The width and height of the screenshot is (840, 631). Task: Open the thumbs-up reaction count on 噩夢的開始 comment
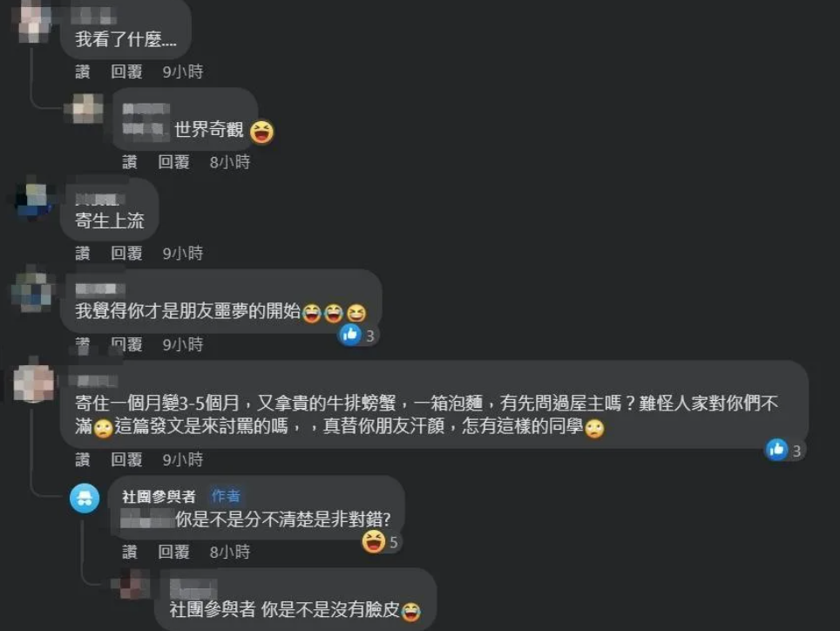click(x=357, y=335)
